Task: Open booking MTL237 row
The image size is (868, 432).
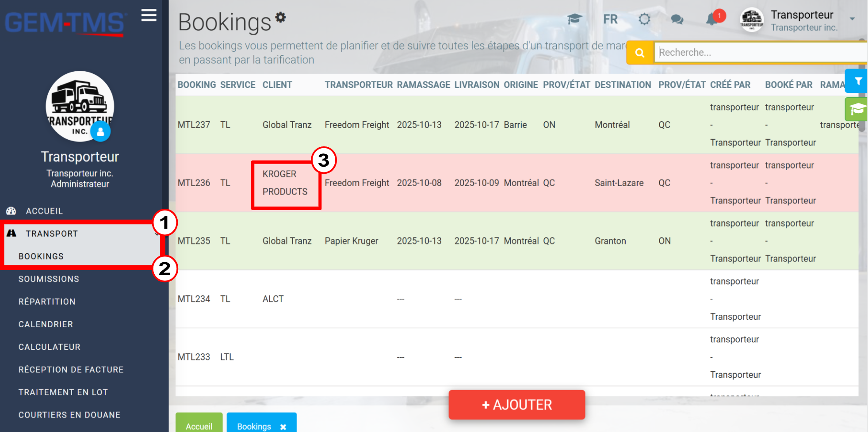Action: (516, 125)
